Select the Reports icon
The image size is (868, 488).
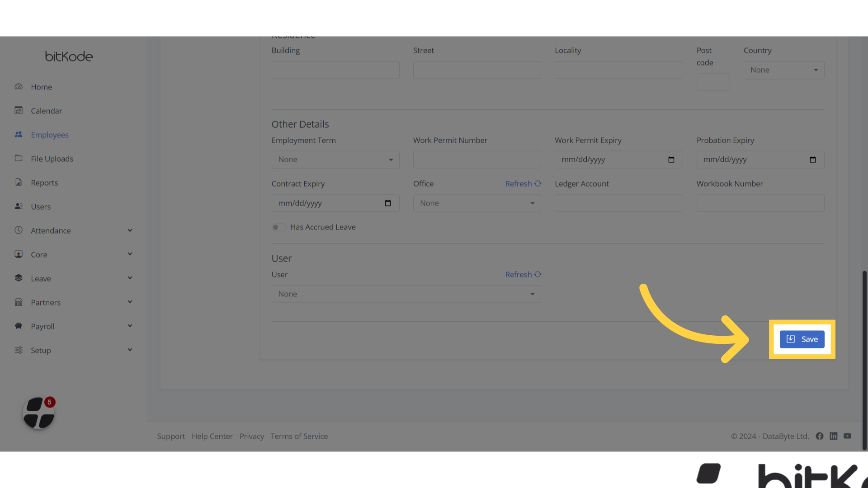pos(19,183)
